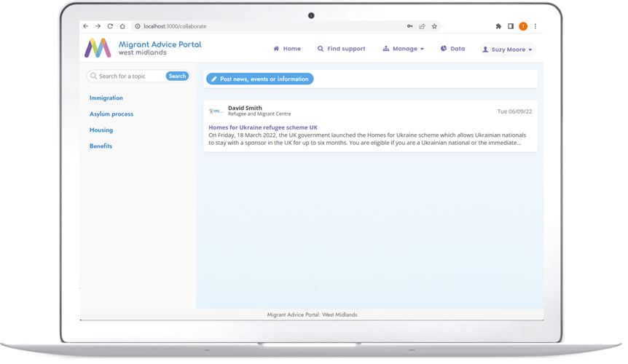
Task: Select the Housing topic
Action: [x=101, y=130]
